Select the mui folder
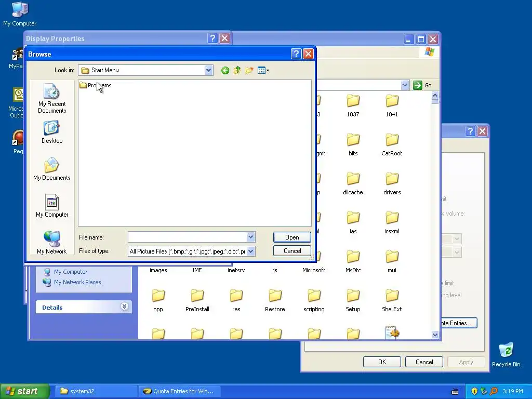Image resolution: width=532 pixels, height=399 pixels. click(392, 262)
